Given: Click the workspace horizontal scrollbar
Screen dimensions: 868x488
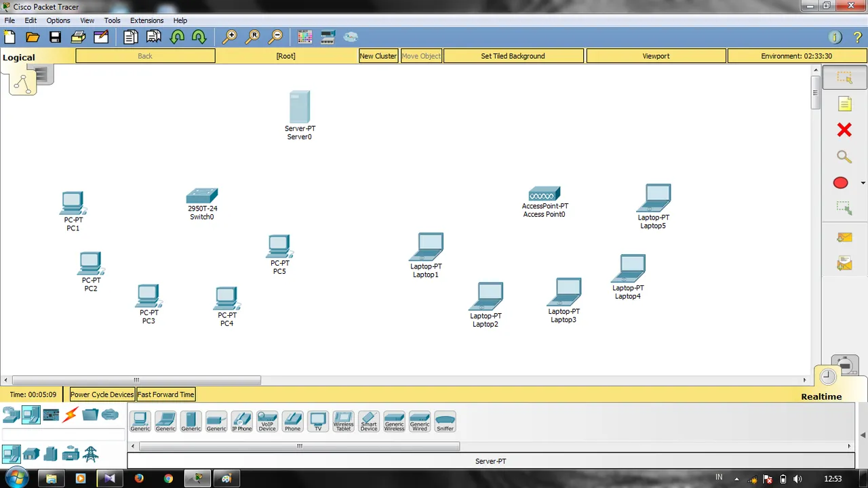Looking at the screenshot, I should coord(136,380).
